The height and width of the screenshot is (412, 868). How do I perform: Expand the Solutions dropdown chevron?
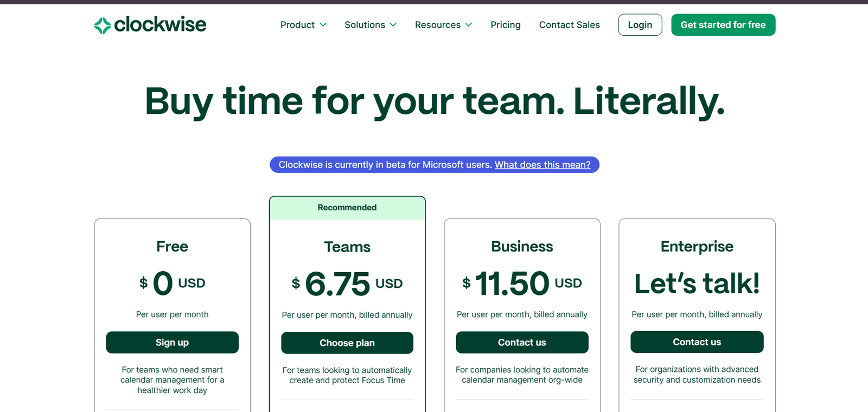[393, 25]
